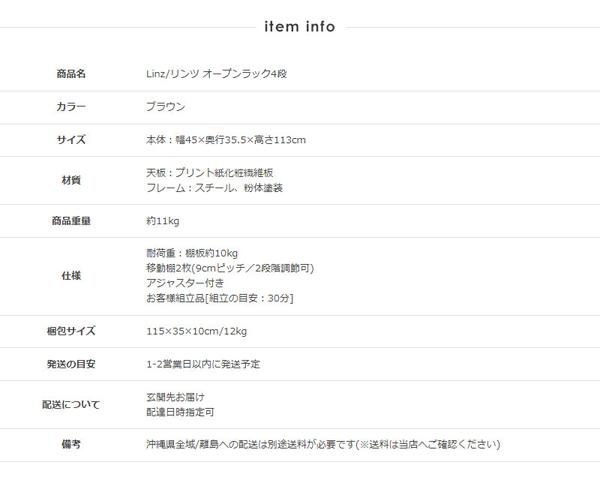Click the 商品名 row label
The height and width of the screenshot is (480, 600).
click(x=71, y=74)
